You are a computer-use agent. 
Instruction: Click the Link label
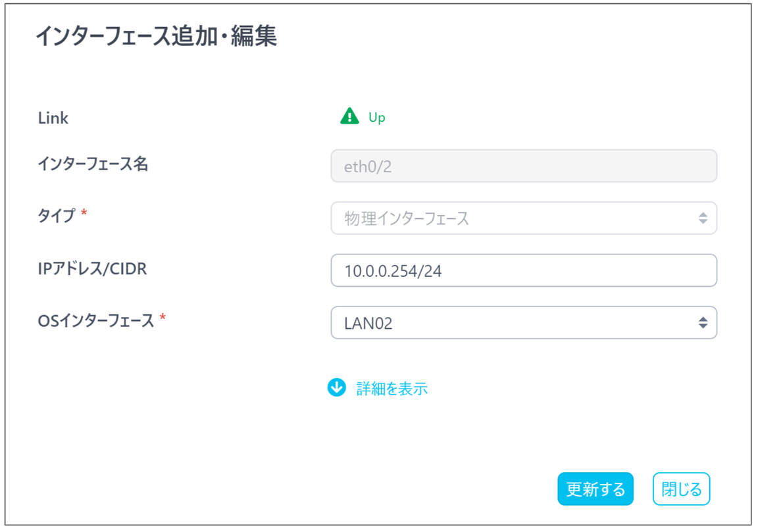pyautogui.click(x=53, y=118)
